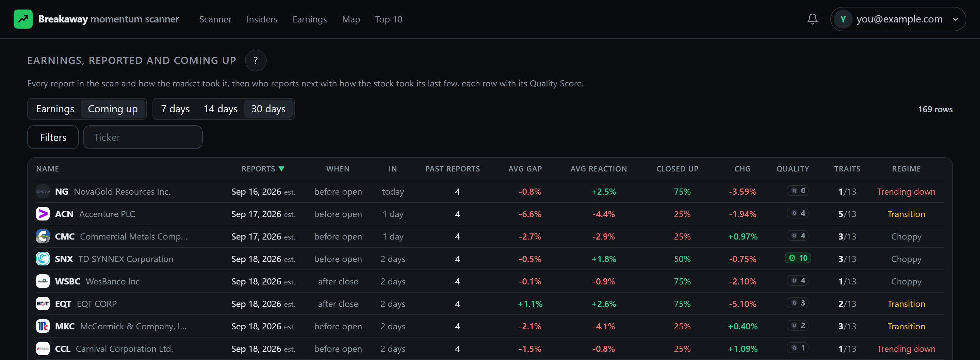Select the 7 days range
The image size is (980, 360).
point(175,109)
